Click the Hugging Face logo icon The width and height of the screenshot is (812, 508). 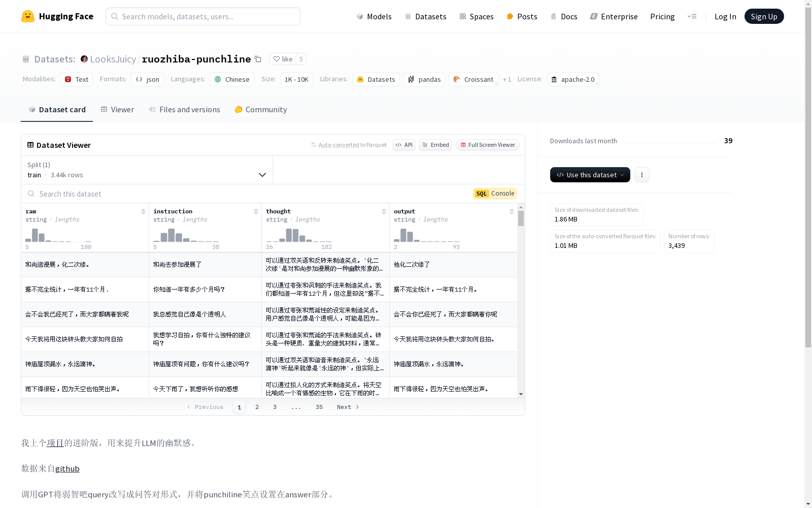[28, 16]
